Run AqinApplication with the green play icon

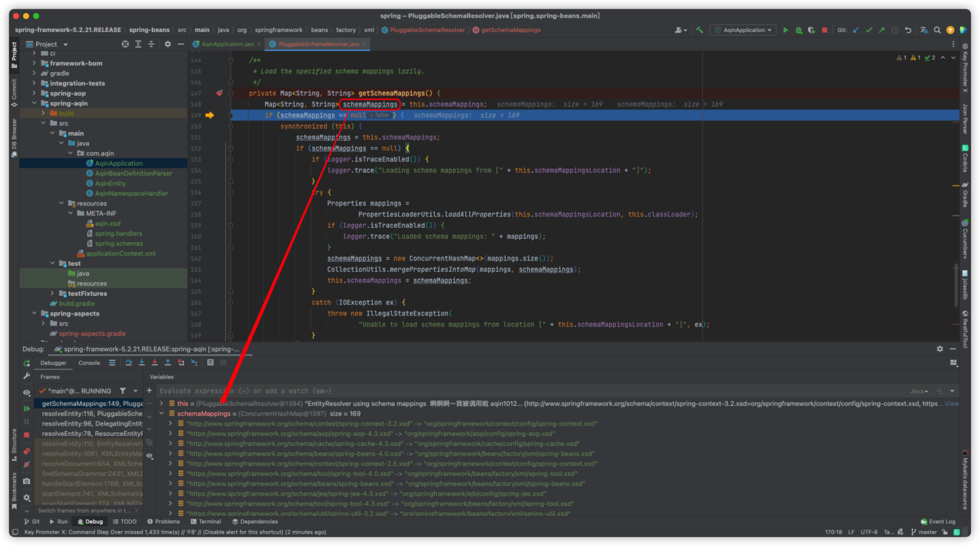[x=786, y=30]
